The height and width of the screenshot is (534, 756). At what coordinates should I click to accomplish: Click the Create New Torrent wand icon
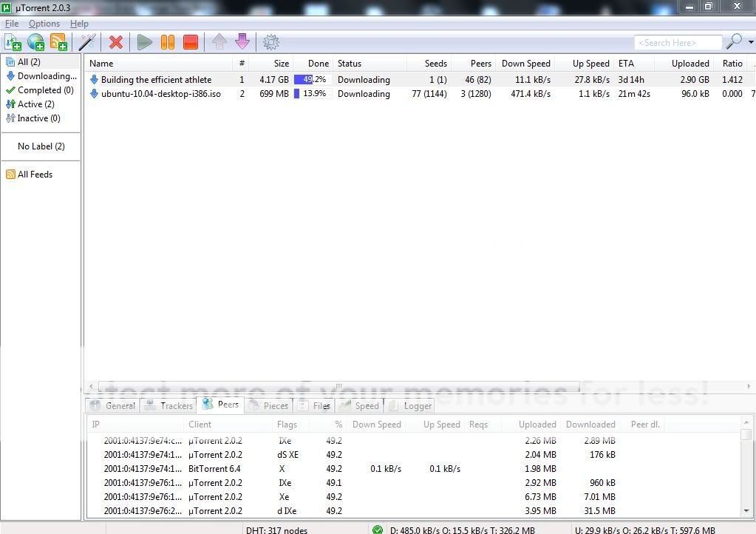click(87, 42)
